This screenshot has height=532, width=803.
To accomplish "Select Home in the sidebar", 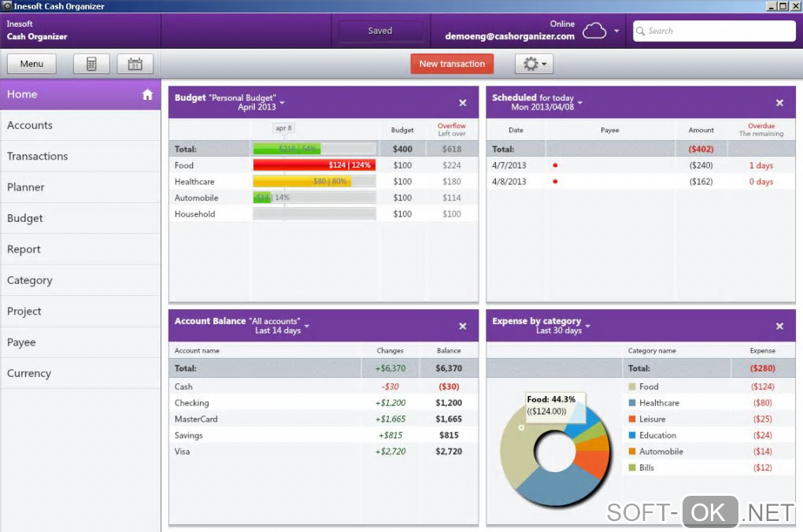I will (x=80, y=94).
